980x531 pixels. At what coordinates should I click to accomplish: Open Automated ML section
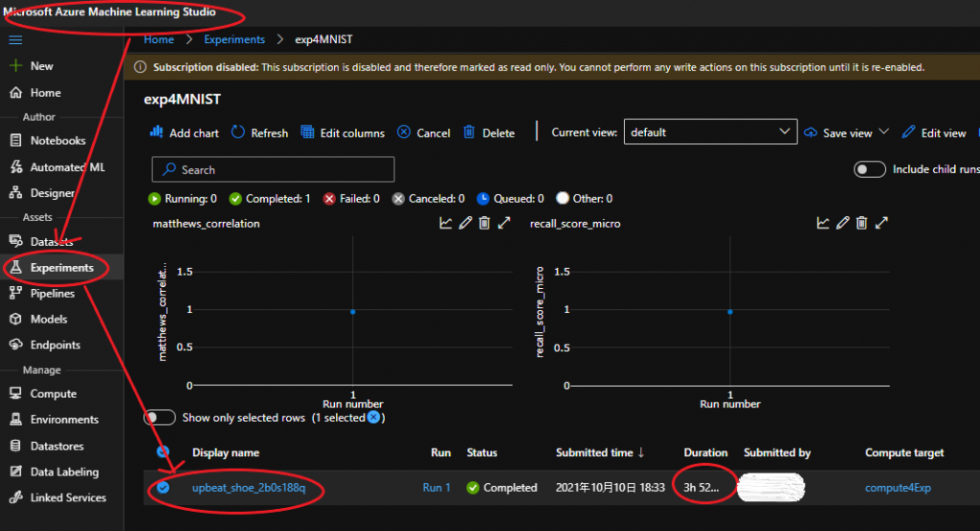click(x=67, y=166)
